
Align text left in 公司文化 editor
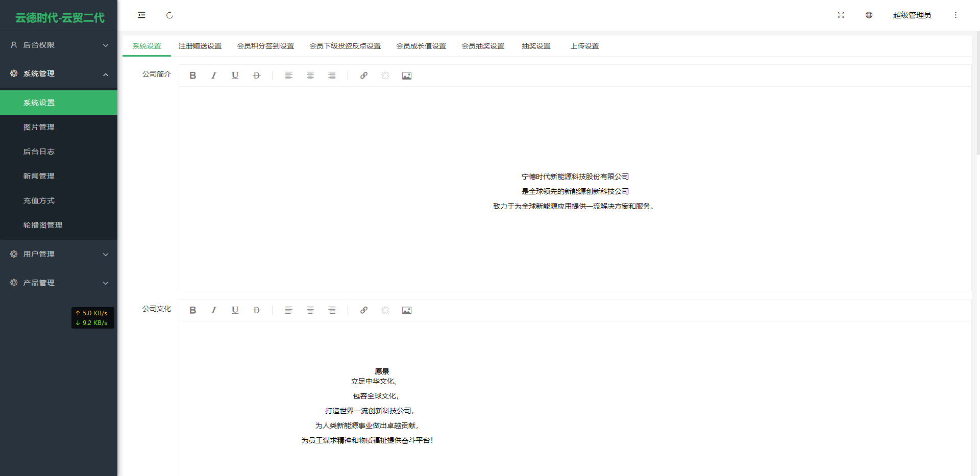click(289, 310)
